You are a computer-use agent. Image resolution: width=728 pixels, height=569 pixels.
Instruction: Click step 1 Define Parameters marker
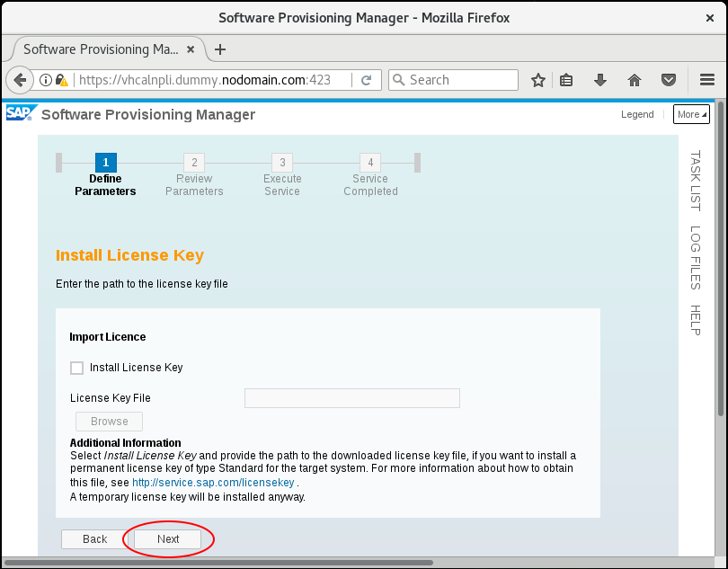click(x=106, y=163)
